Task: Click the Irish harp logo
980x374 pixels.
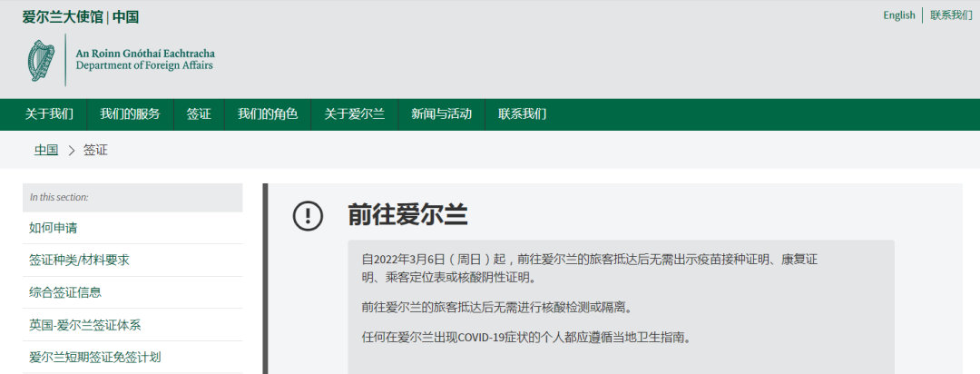Action: 41,60
